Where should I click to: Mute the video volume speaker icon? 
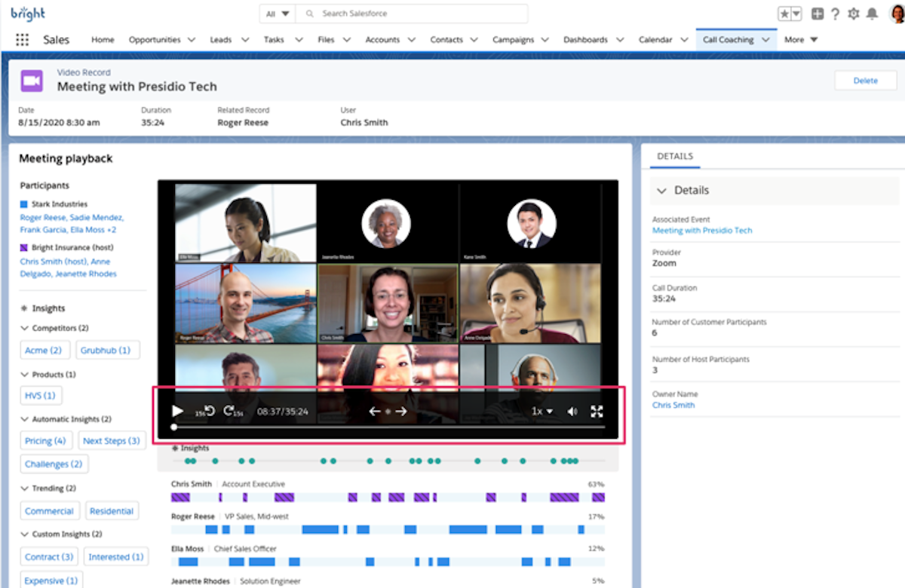pos(572,412)
